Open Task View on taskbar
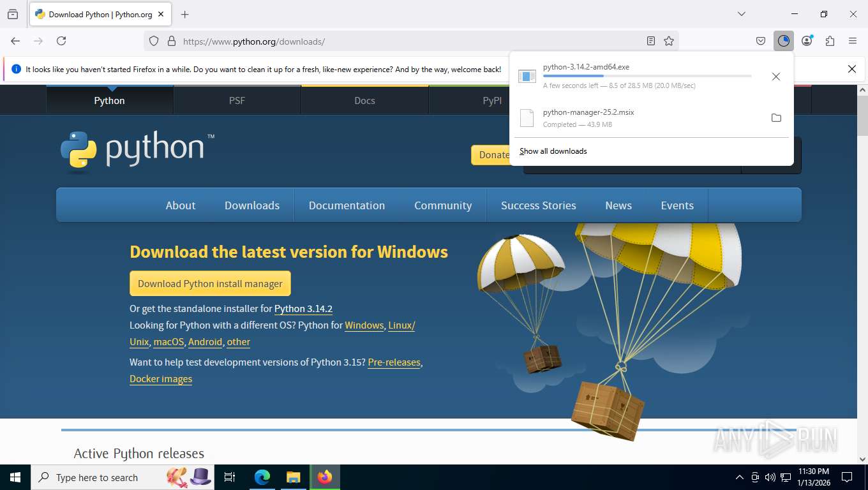This screenshot has height=490, width=868. click(x=230, y=477)
